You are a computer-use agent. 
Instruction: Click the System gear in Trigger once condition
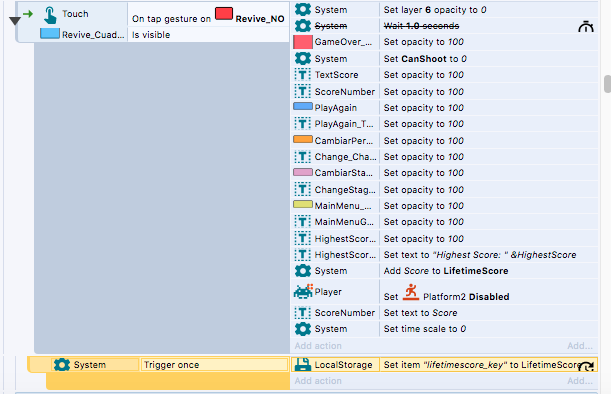(62, 365)
